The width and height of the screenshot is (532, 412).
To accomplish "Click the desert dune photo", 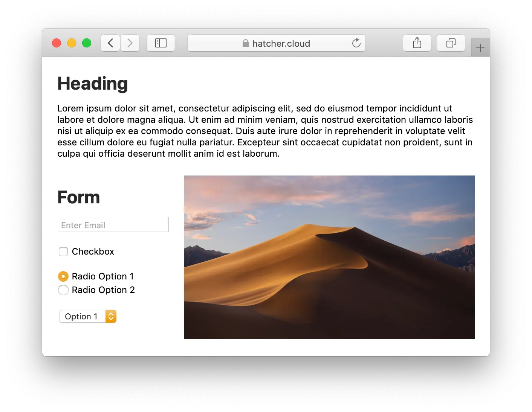I will pyautogui.click(x=329, y=256).
